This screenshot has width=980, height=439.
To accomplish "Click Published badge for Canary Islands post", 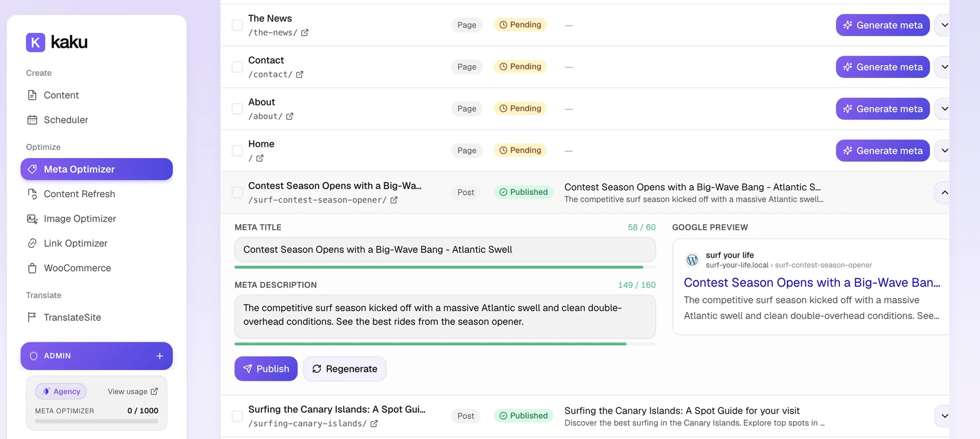I will 524,416.
